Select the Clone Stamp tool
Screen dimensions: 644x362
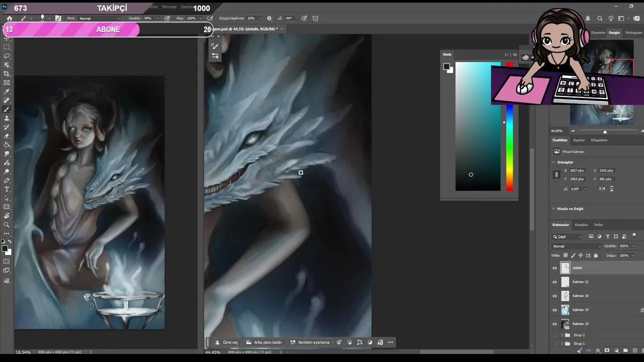[x=7, y=119]
